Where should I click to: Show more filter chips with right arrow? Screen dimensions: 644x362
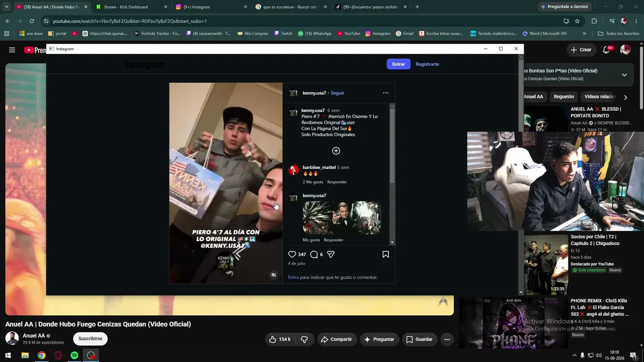(x=625, y=97)
